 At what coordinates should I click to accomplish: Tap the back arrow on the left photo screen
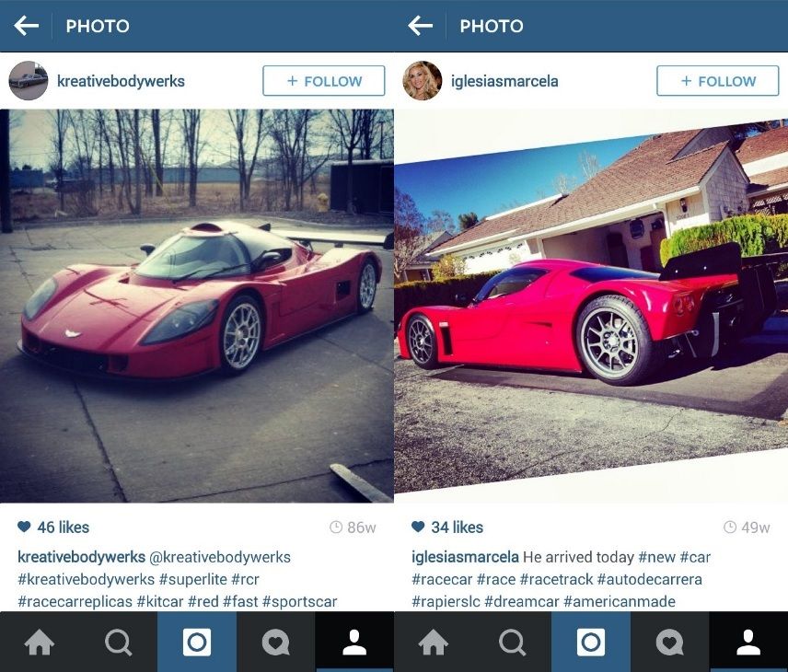26,26
